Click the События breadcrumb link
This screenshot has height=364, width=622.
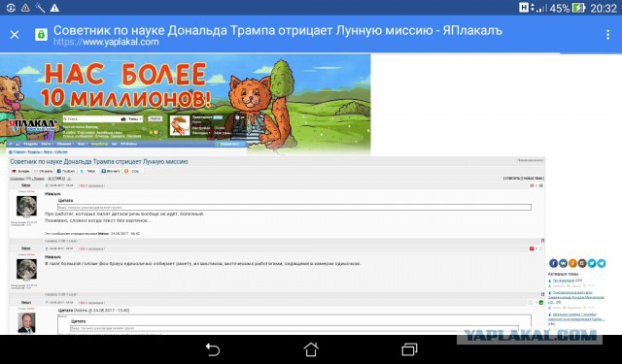61,152
